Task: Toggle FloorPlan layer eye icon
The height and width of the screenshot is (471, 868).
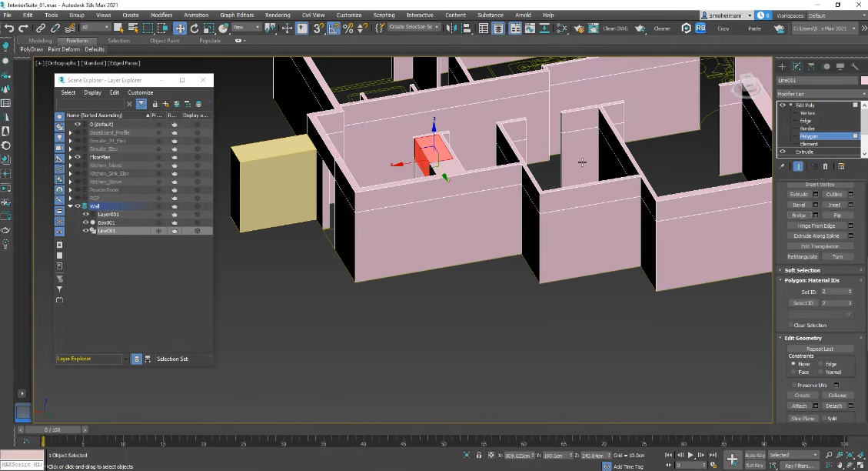Action: tap(78, 157)
